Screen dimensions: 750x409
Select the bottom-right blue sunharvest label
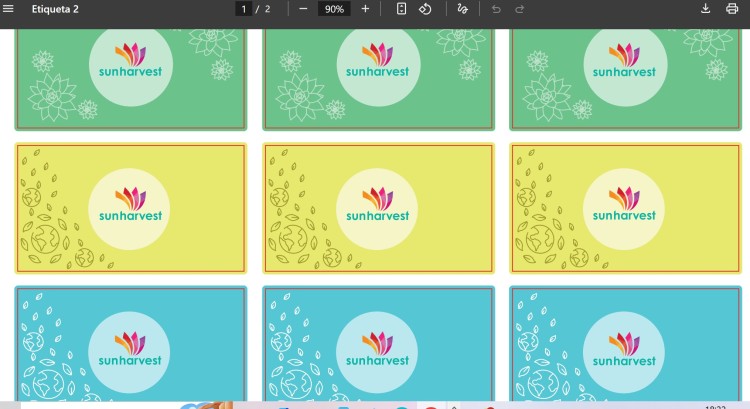[625, 343]
